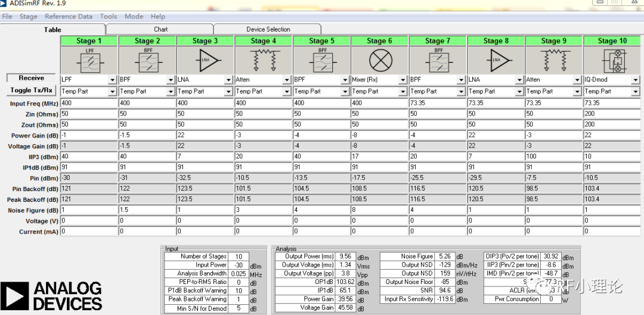The image size is (644, 315).
Task: Click the Stage 10 header
Action: click(612, 40)
